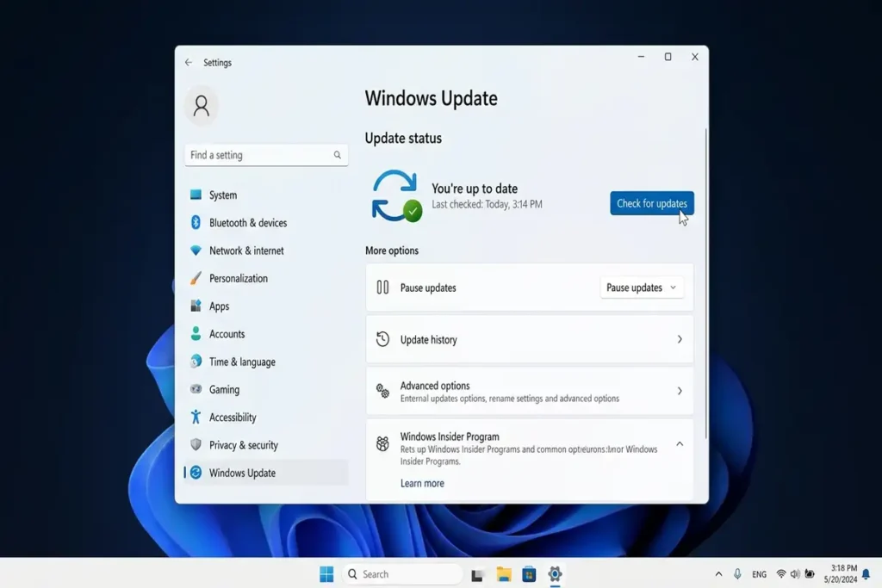Click the ENG language indicator
Image resolution: width=882 pixels, height=588 pixels.
[760, 574]
